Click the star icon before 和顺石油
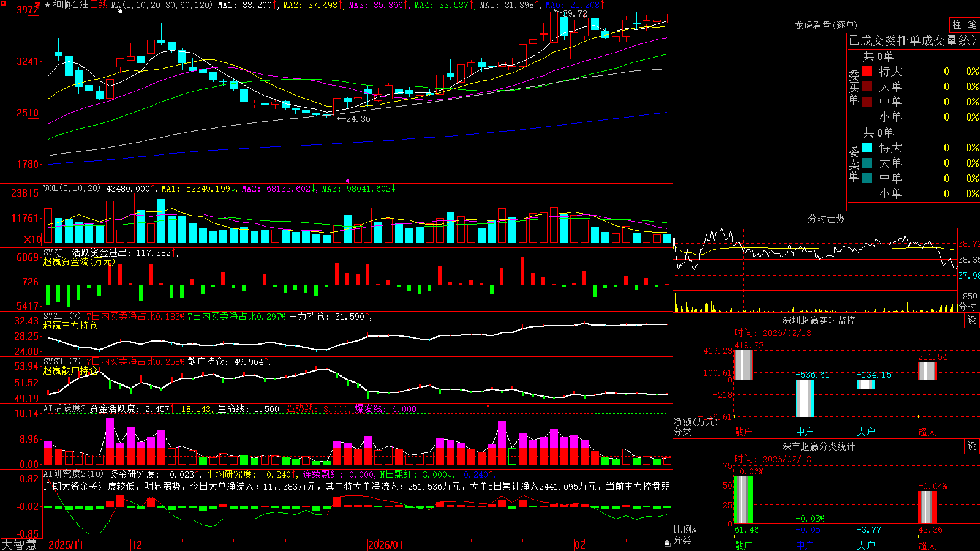980x551 pixels. coord(47,5)
